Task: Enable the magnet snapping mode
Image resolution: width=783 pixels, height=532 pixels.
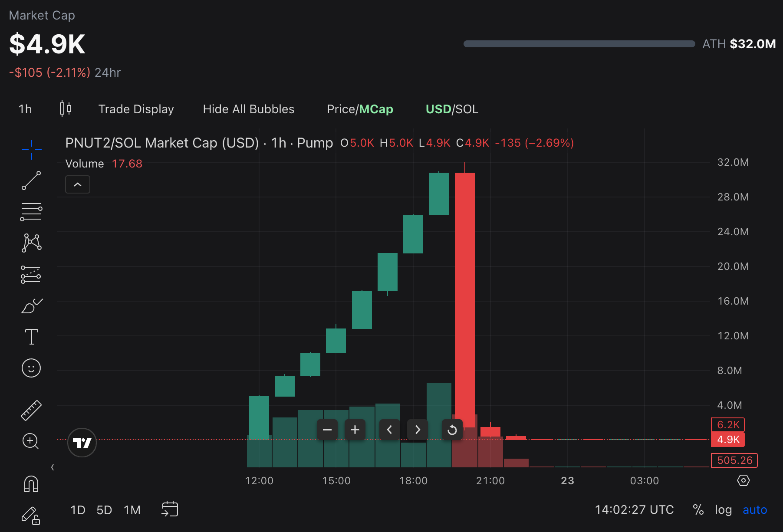Action: [31, 483]
